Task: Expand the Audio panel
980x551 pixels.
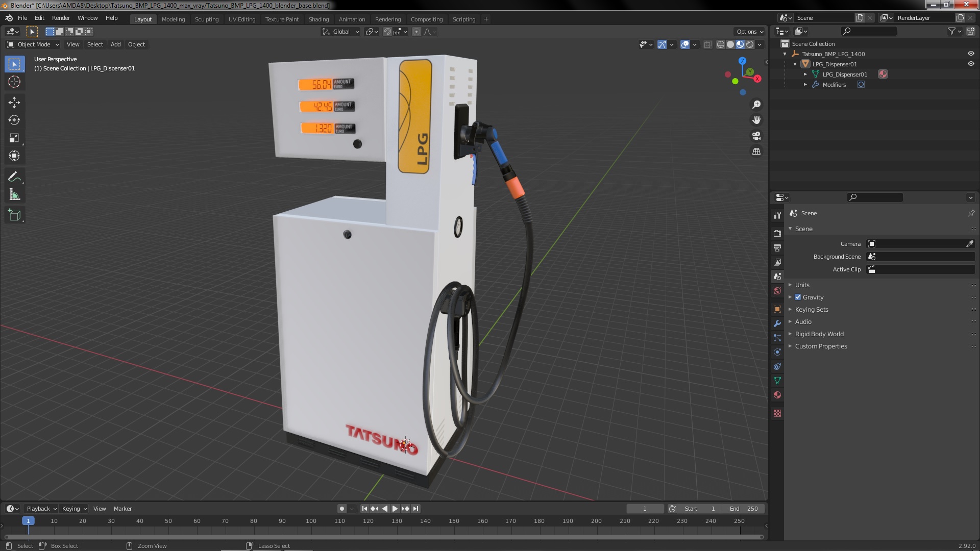Action: point(803,321)
